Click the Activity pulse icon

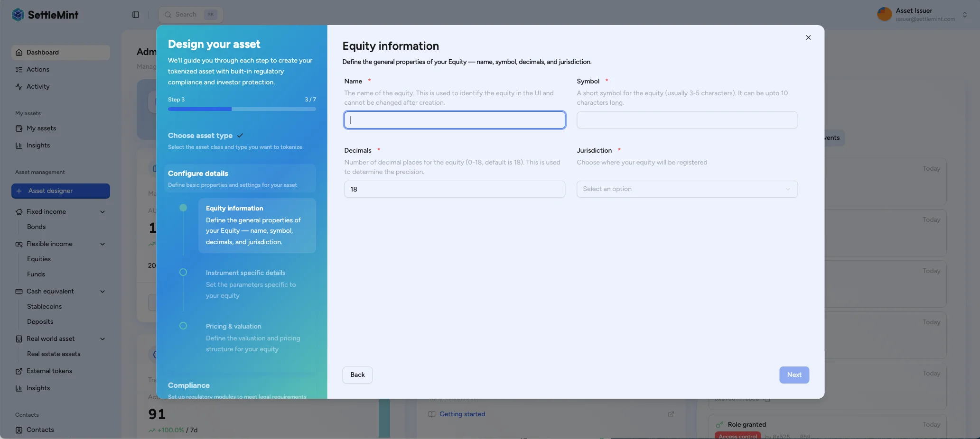click(x=19, y=87)
